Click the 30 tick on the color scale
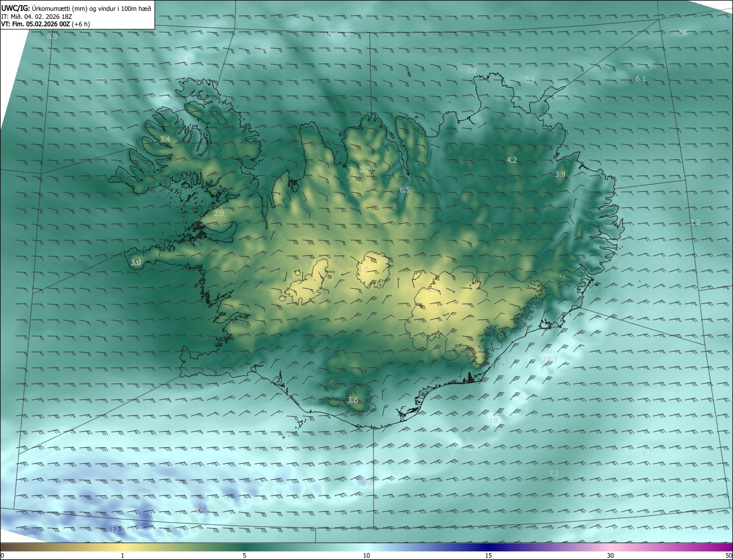 click(610, 555)
